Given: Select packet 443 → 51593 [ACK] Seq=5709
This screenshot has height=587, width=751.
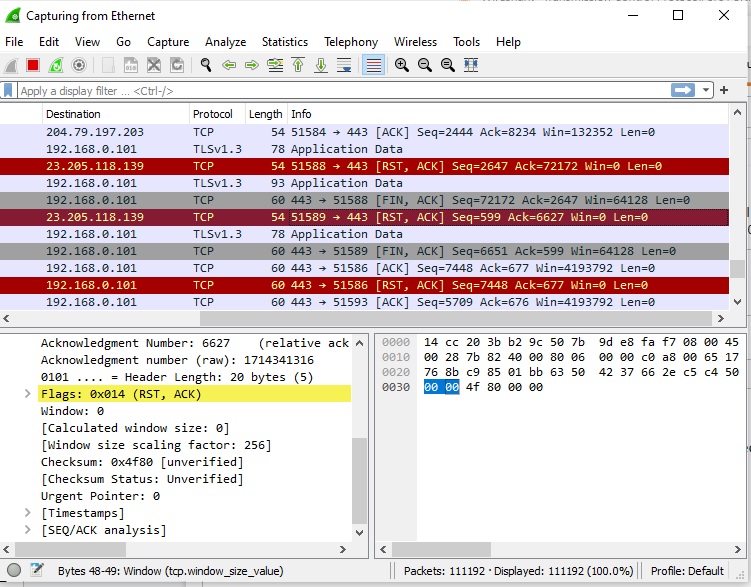Looking at the screenshot, I should click(364, 302).
